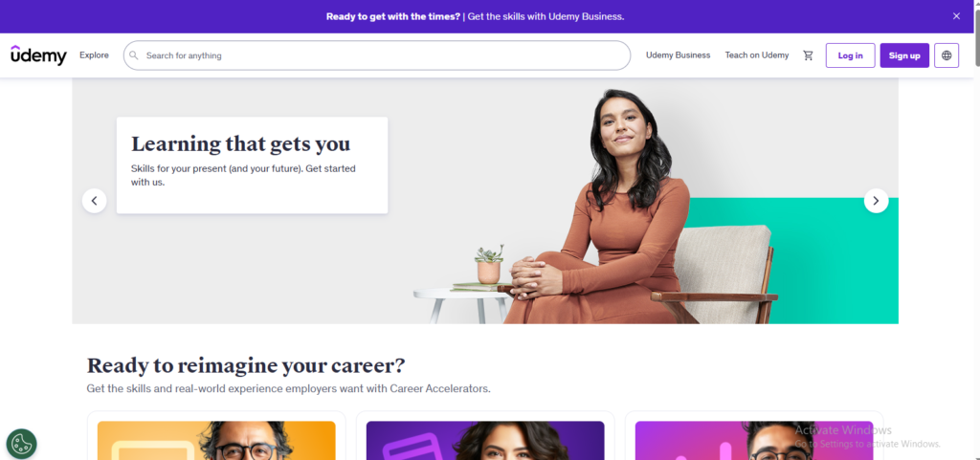Dismiss the purple promo banner
This screenshot has height=460, width=980.
(956, 16)
